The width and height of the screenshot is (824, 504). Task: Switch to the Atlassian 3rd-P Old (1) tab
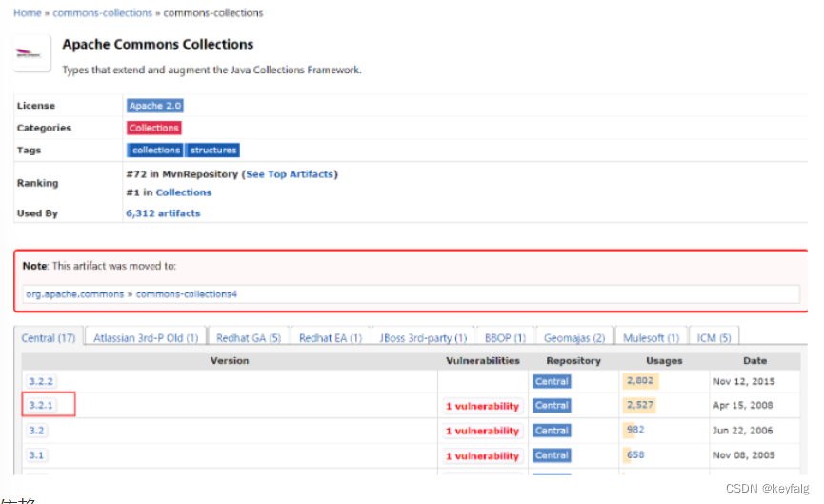click(x=146, y=338)
